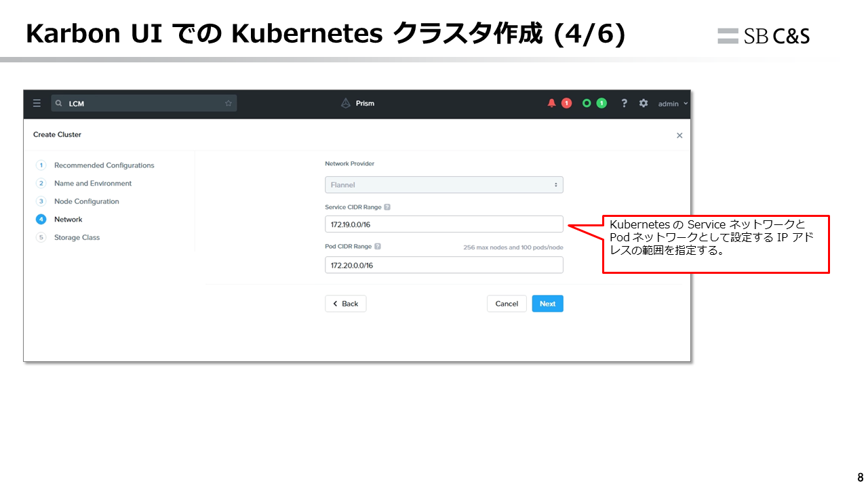Focus the Service CIDR Range field

[444, 224]
